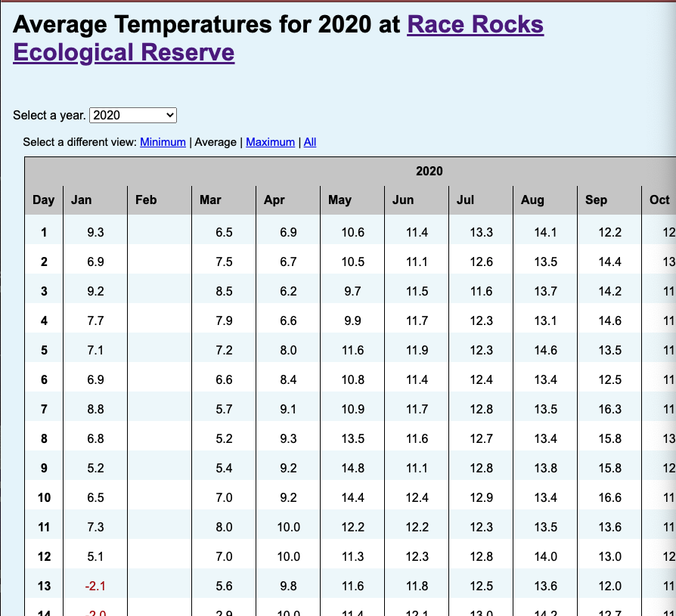
Task: Click the 'Oct' column header
Action: click(x=659, y=200)
